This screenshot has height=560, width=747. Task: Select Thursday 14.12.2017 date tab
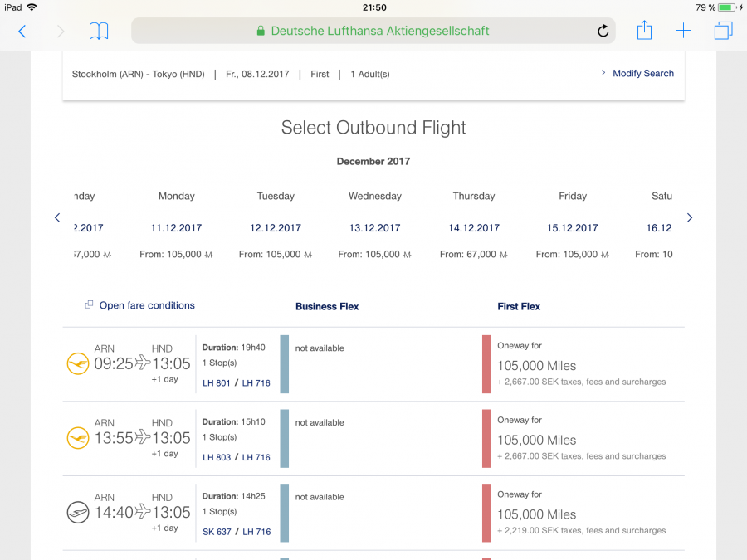pyautogui.click(x=474, y=227)
